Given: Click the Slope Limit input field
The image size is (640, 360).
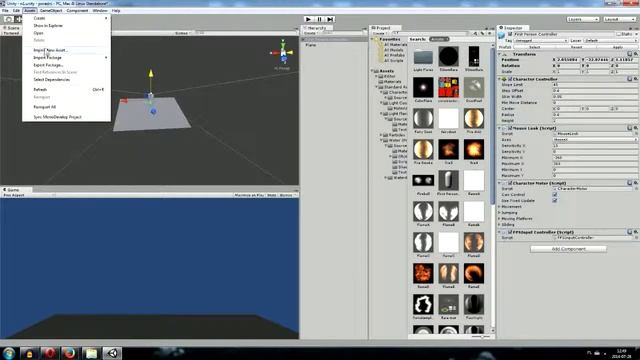Looking at the screenshot, I should 596,84.
